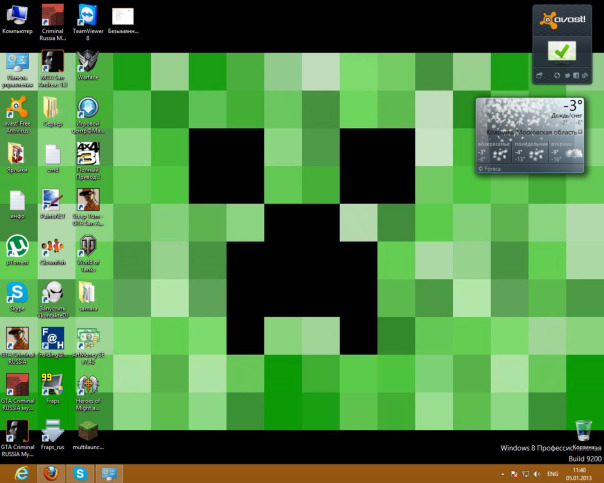The width and height of the screenshot is (604, 483).
Task: Open the avast! Free Antivirus shortcut
Action: point(17,108)
